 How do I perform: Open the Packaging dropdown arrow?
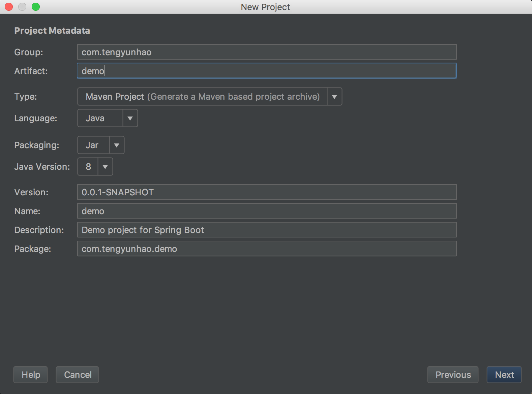tap(117, 145)
